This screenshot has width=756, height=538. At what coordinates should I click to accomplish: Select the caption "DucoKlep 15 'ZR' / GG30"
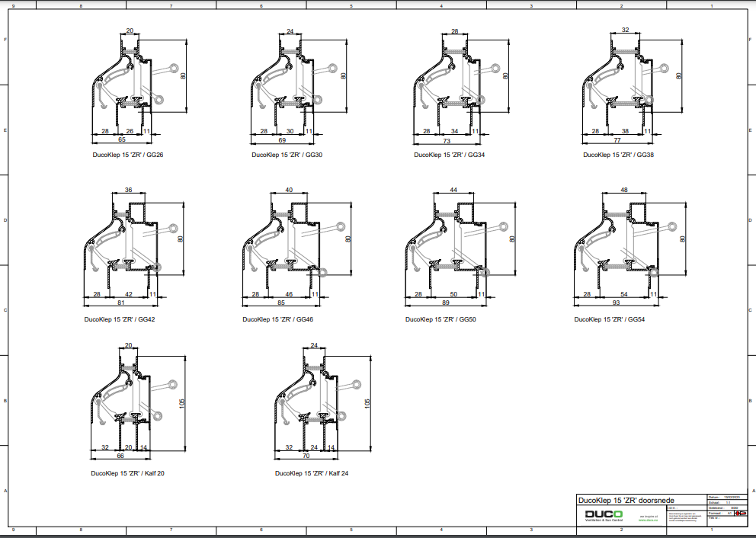(287, 155)
